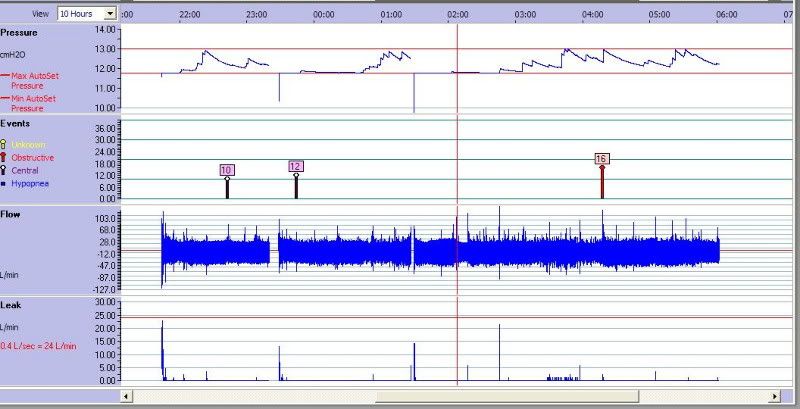Click the 02:00 mark on the time axis

(458, 15)
